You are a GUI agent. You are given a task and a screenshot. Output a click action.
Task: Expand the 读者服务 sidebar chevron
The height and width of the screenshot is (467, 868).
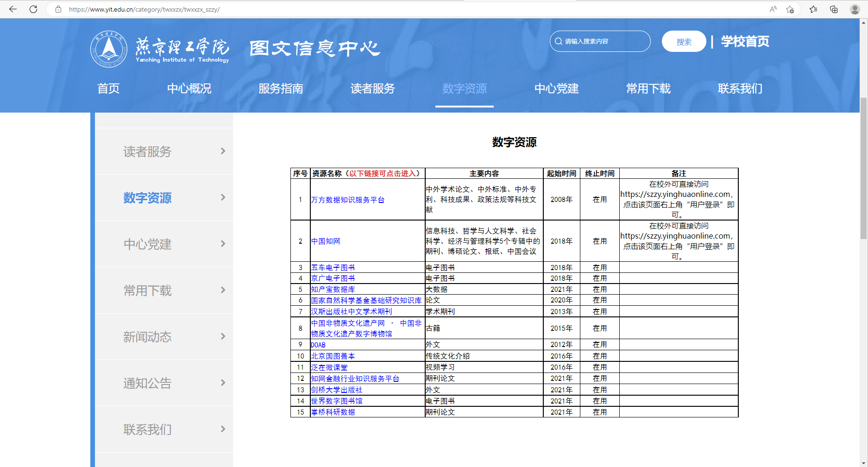(223, 151)
